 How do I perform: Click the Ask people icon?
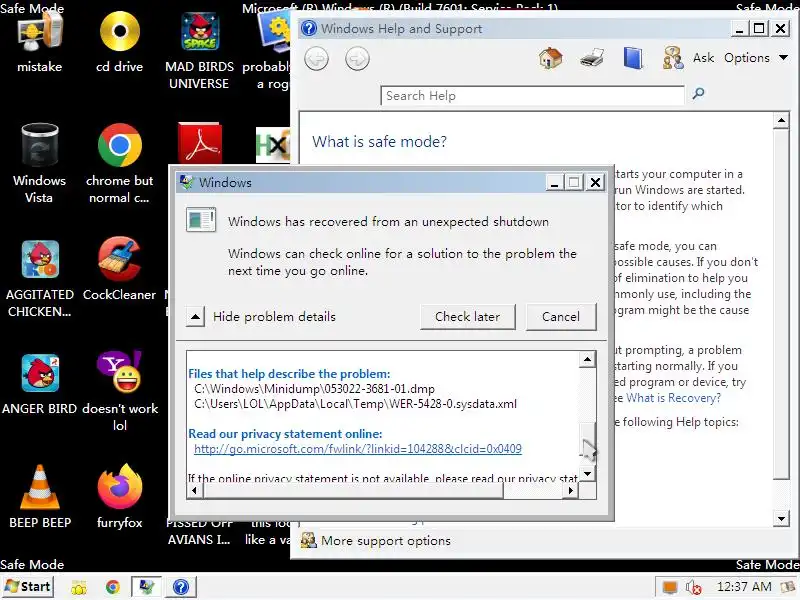[x=672, y=58]
